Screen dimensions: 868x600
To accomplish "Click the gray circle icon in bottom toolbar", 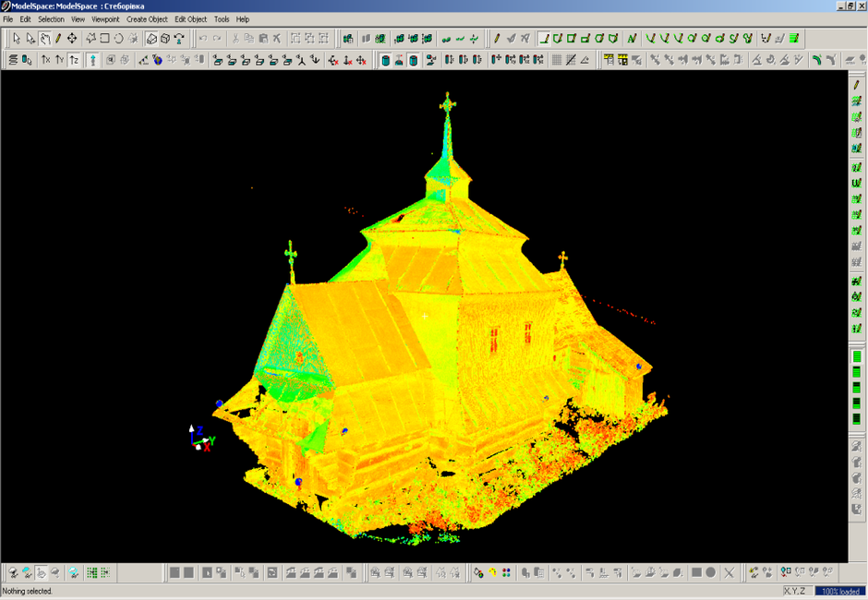I will tap(711, 572).
